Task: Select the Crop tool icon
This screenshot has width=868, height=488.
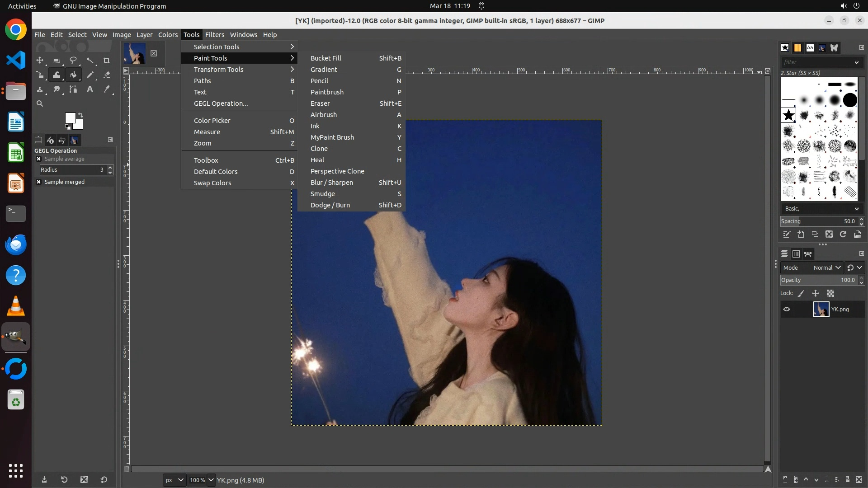Action: [x=107, y=60]
